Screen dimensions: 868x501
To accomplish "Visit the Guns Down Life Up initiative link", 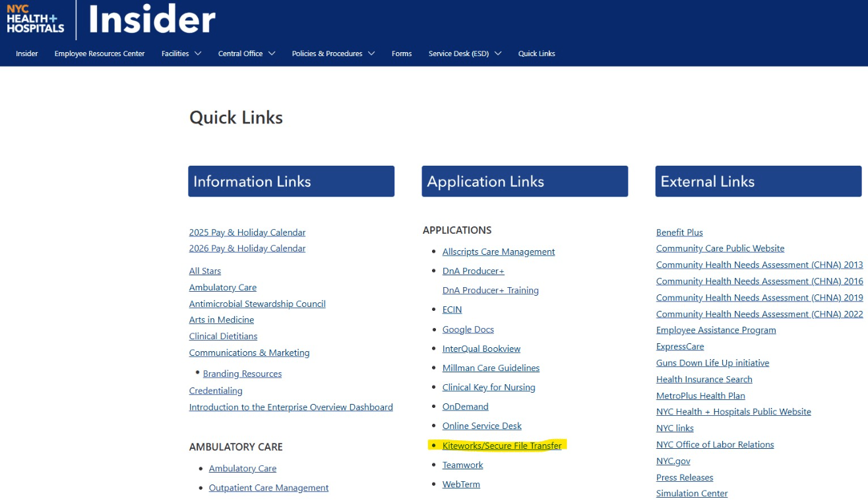I will coord(712,363).
